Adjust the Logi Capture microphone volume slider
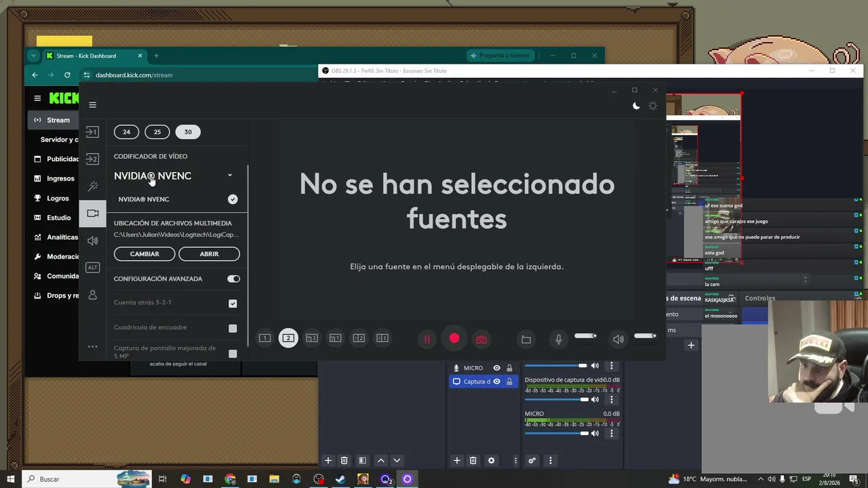This screenshot has height=488, width=868. 585,336
